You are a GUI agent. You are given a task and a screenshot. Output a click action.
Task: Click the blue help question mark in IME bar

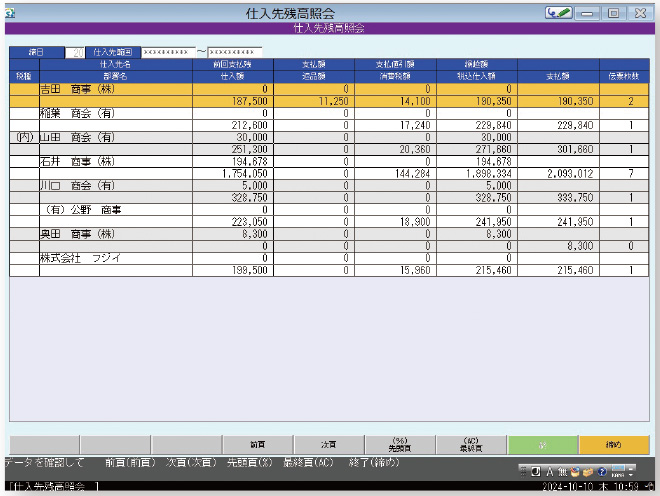(x=600, y=472)
